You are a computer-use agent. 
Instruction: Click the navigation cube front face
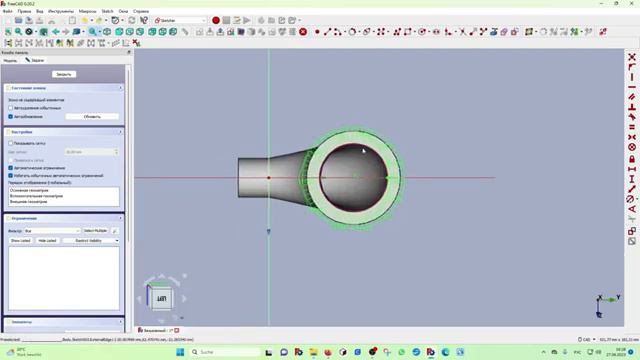click(x=161, y=298)
